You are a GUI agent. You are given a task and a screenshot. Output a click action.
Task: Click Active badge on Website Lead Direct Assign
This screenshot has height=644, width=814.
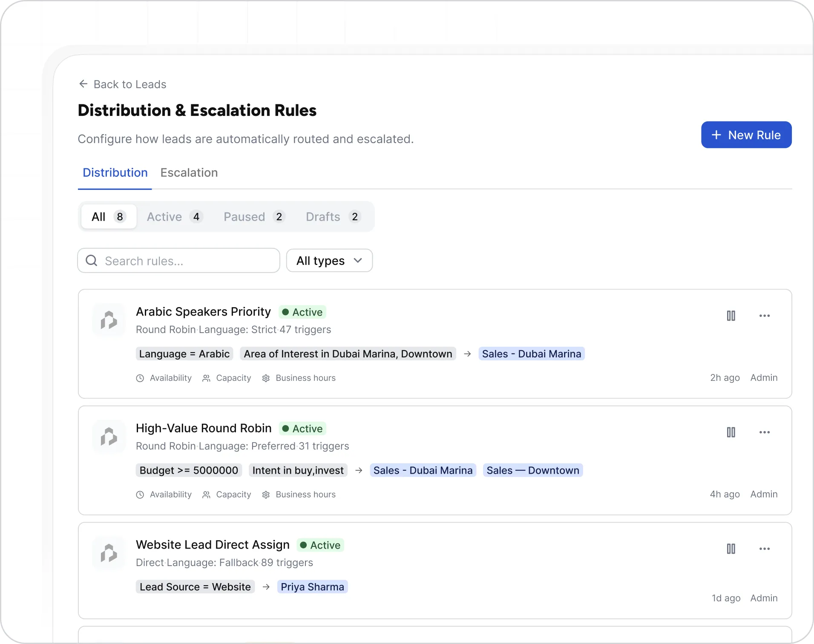320,545
